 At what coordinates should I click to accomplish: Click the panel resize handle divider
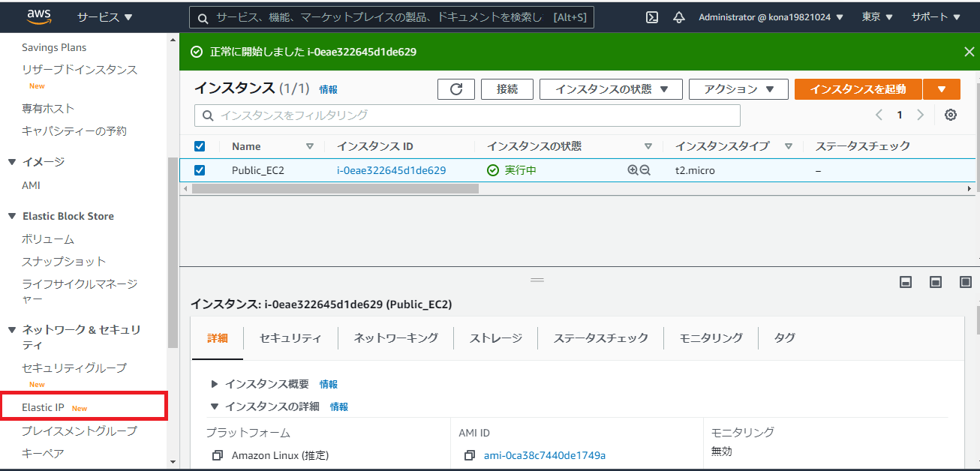pyautogui.click(x=537, y=280)
